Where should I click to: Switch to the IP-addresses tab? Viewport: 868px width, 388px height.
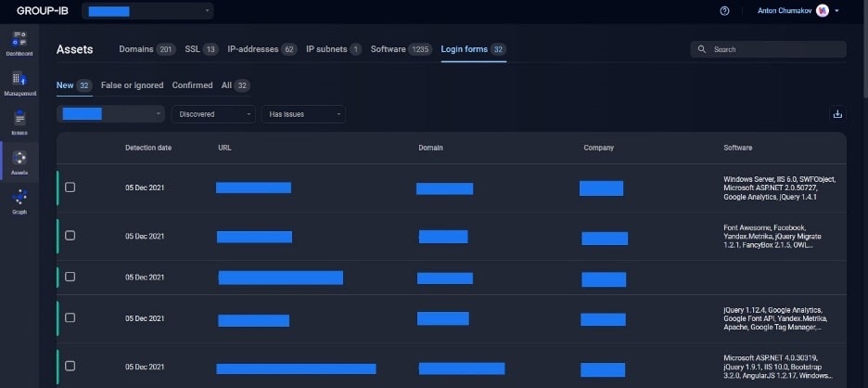(x=262, y=49)
